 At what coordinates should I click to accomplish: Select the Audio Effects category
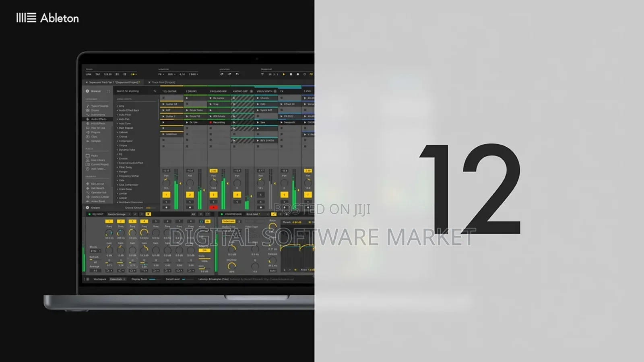point(97,119)
